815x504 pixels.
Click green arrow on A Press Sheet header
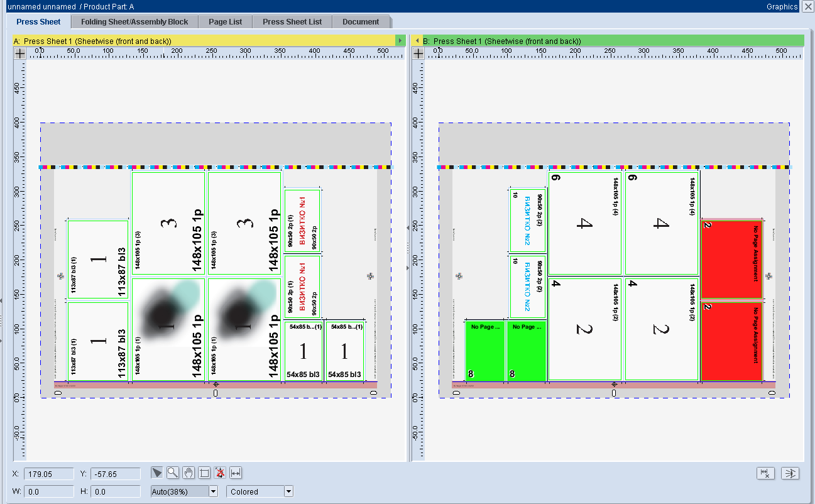pyautogui.click(x=400, y=41)
